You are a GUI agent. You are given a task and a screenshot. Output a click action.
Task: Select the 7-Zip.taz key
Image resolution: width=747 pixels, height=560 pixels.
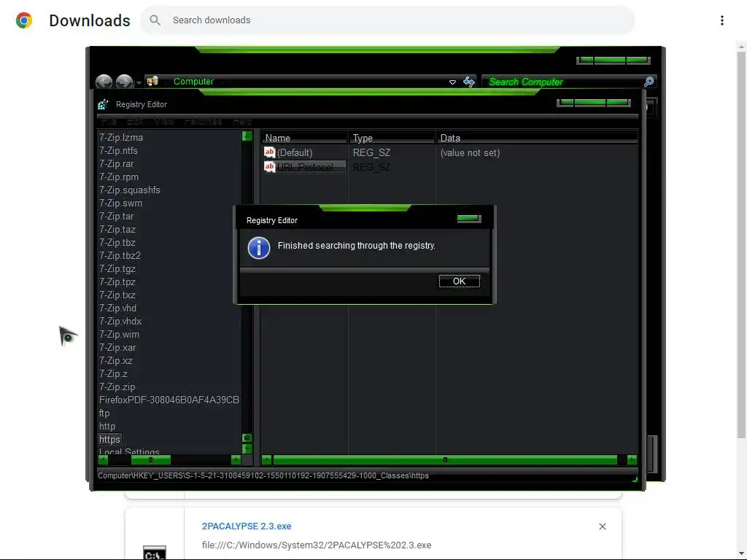pyautogui.click(x=117, y=230)
